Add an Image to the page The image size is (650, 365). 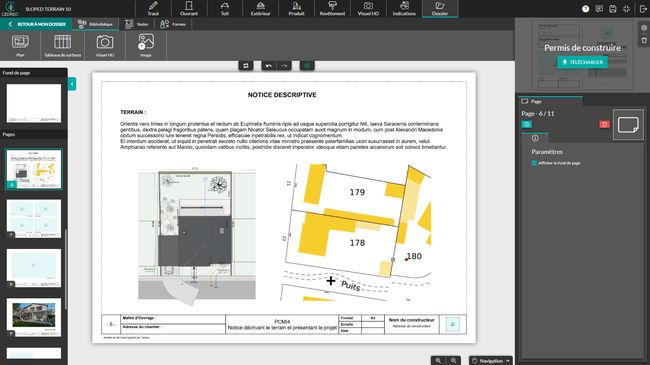point(146,46)
